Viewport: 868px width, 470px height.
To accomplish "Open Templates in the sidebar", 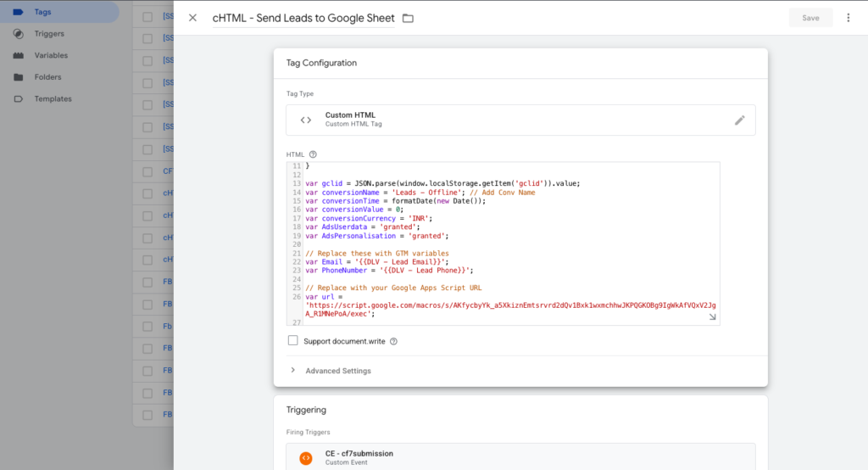I will point(53,98).
